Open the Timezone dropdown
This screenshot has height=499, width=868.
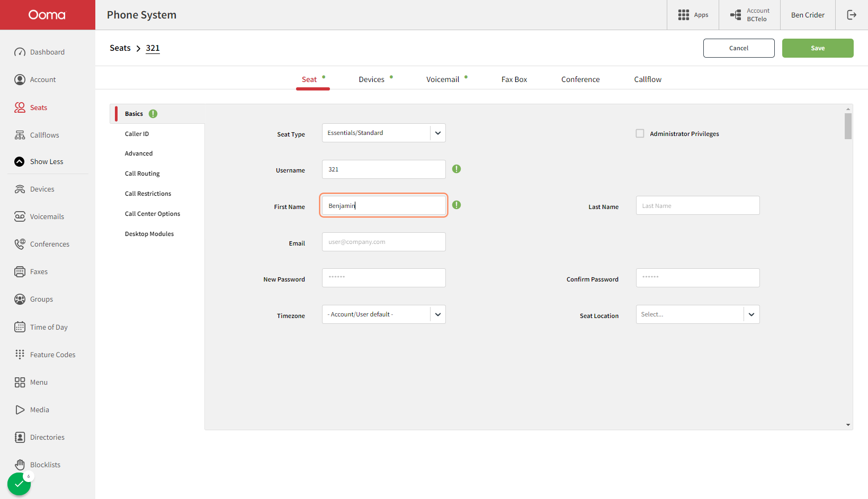(383, 314)
